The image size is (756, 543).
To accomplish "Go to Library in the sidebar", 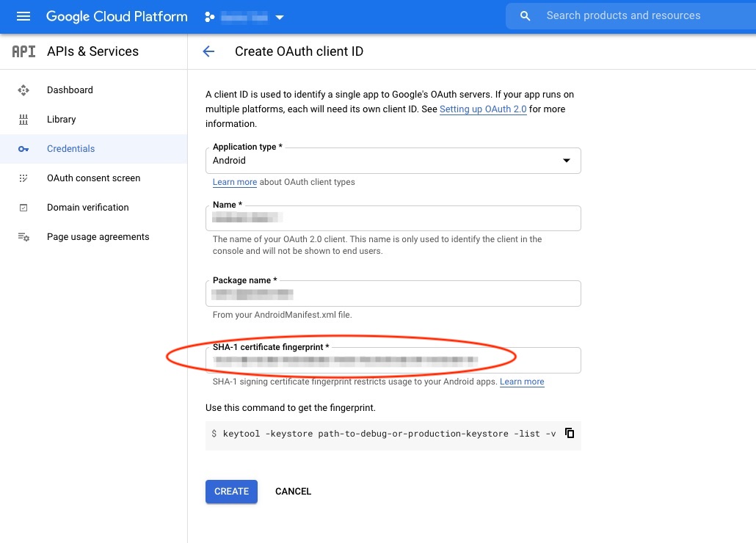I will click(61, 120).
